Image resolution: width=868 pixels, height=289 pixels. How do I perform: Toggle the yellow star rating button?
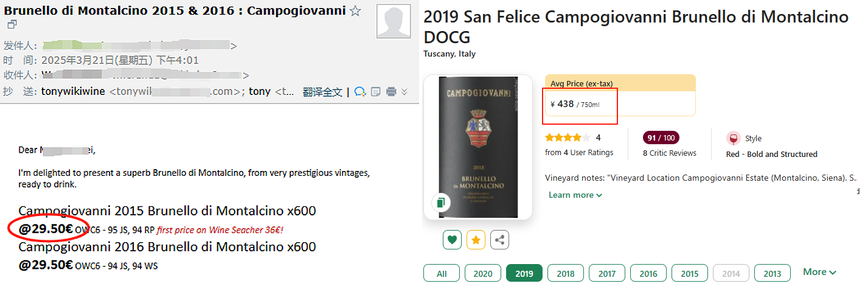click(476, 240)
